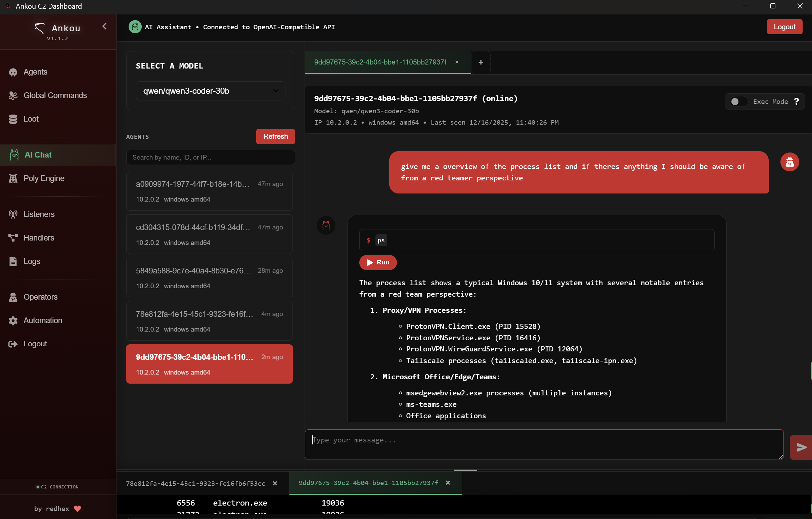Open the model selection dropdown

[211, 91]
